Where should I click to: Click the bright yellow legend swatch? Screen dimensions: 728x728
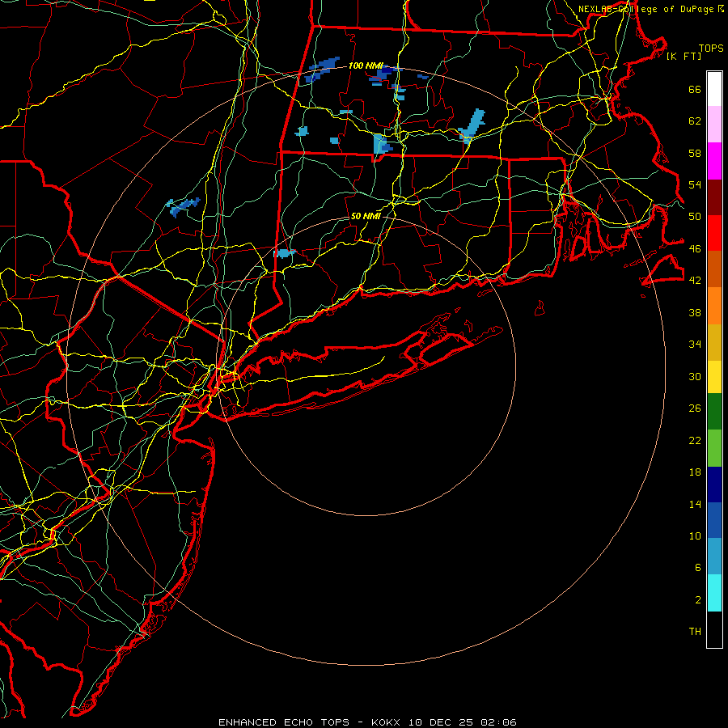tap(714, 377)
